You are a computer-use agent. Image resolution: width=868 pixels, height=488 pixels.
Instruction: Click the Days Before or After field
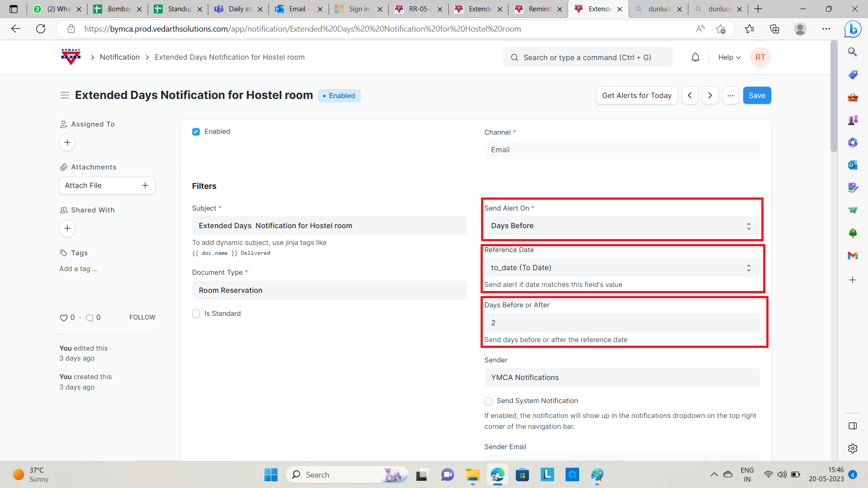pyautogui.click(x=622, y=323)
